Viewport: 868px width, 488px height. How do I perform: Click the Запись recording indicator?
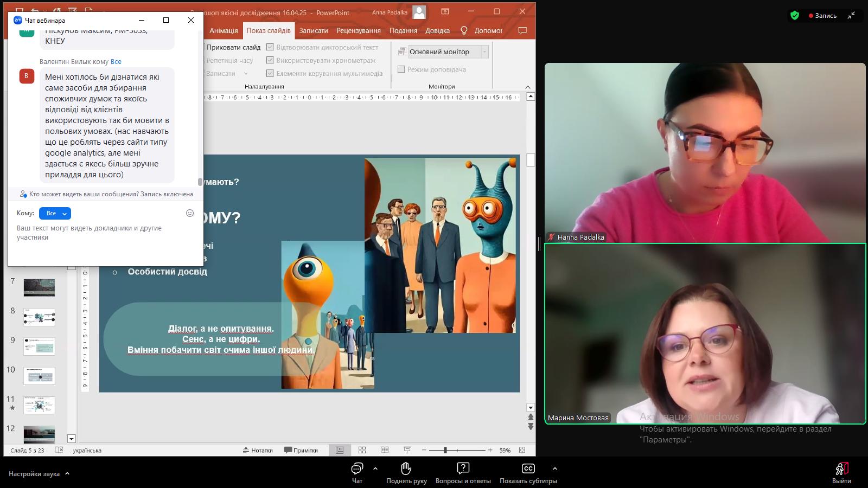(x=823, y=16)
